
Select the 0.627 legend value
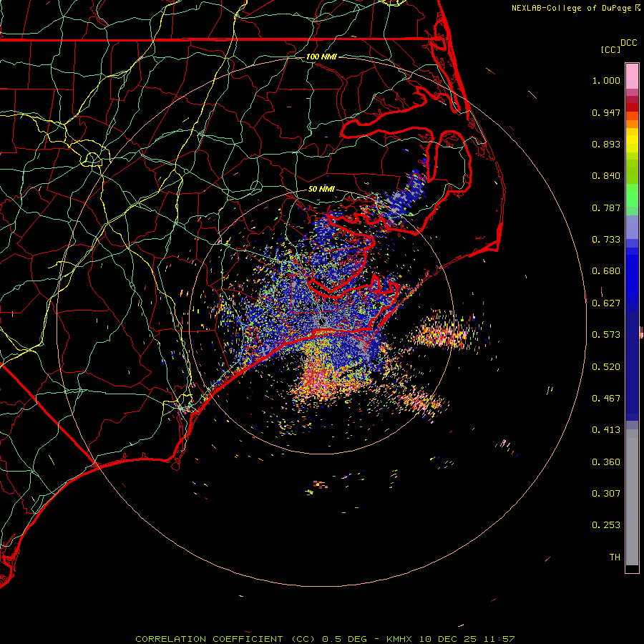click(x=606, y=303)
